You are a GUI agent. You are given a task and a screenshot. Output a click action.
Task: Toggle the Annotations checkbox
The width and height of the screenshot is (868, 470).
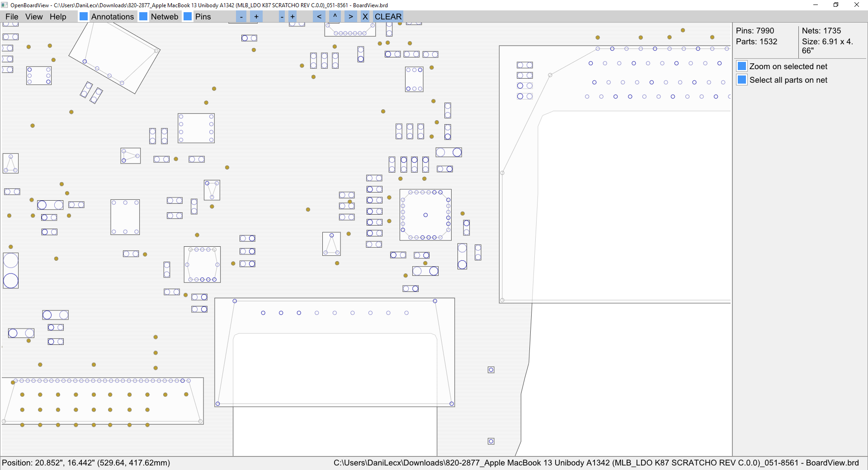point(84,17)
